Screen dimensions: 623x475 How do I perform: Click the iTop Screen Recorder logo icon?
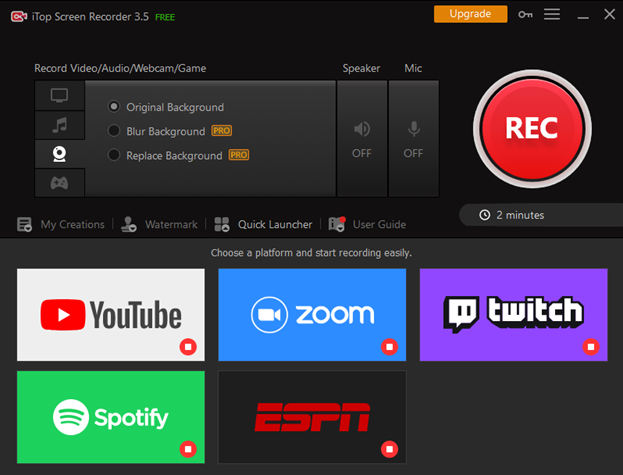(19, 17)
